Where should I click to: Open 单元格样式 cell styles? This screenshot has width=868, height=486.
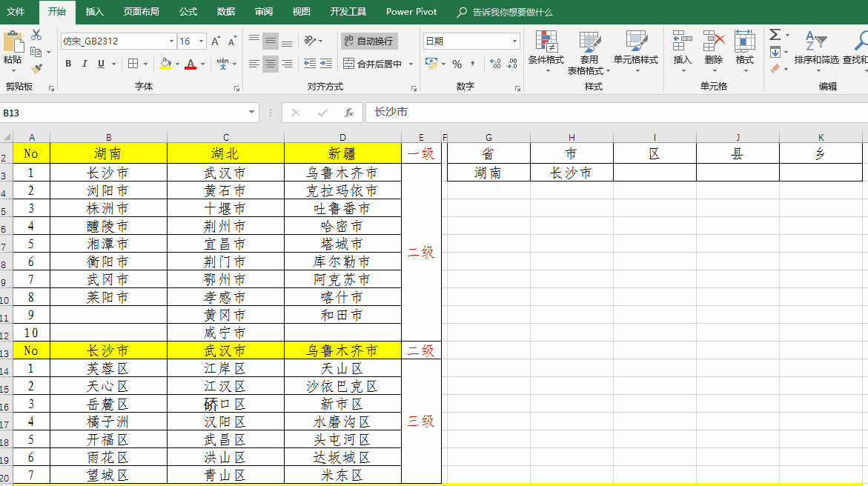pyautogui.click(x=635, y=52)
